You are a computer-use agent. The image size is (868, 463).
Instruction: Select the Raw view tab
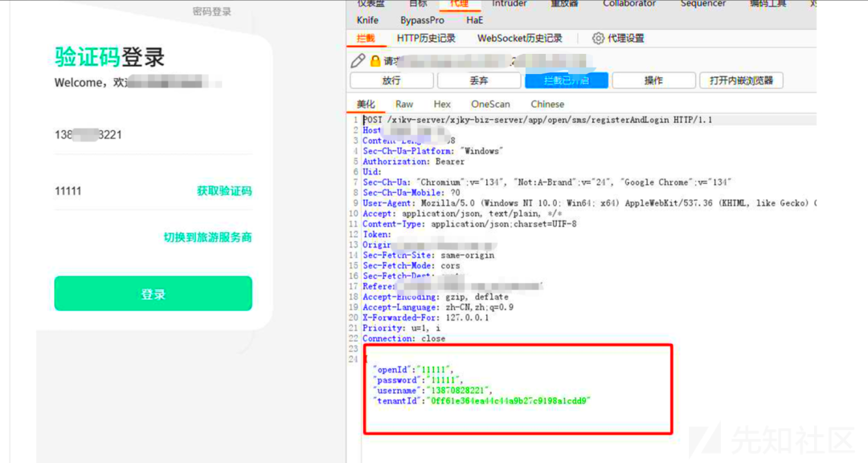pos(404,104)
